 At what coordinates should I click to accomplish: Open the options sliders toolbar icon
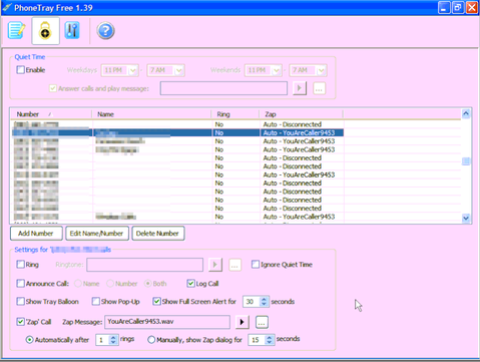72,31
